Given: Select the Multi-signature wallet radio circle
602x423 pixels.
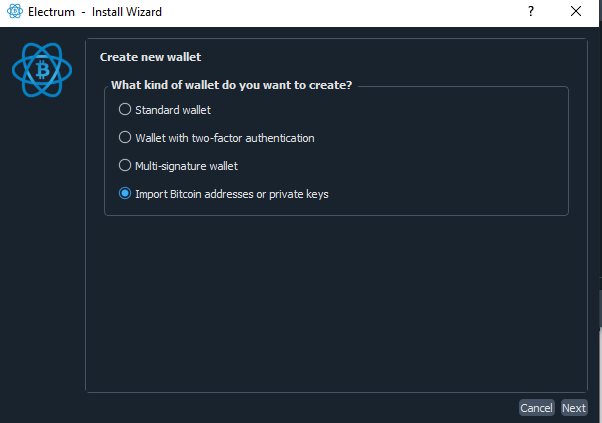Looking at the screenshot, I should (125, 165).
